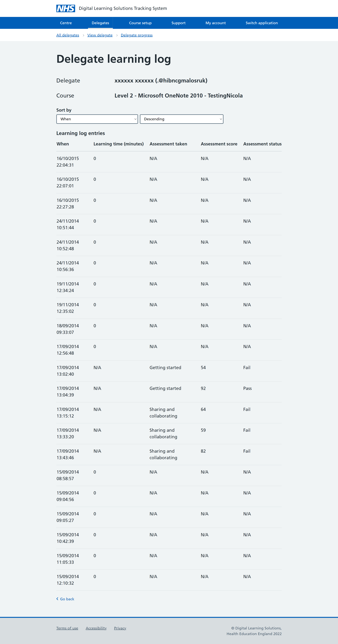Select the Centre navigation item
This screenshot has width=338, height=644.
[66, 23]
